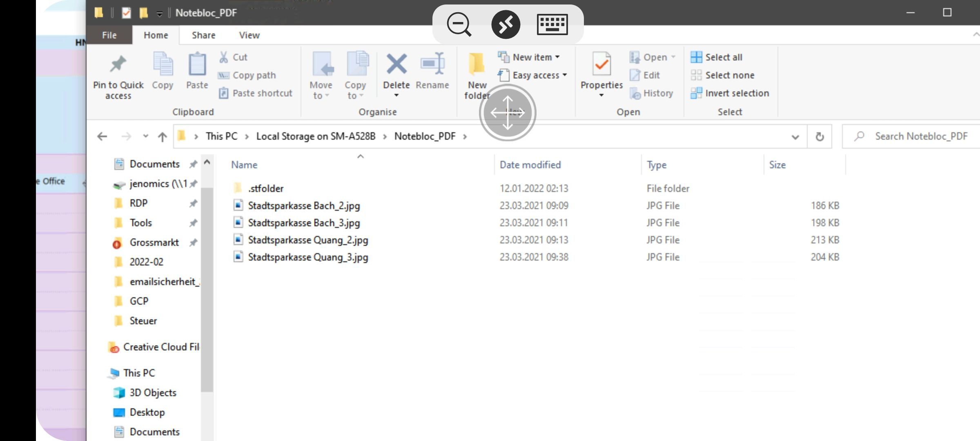The image size is (980, 441).
Task: Click the Edit button in Open group
Action: [645, 75]
